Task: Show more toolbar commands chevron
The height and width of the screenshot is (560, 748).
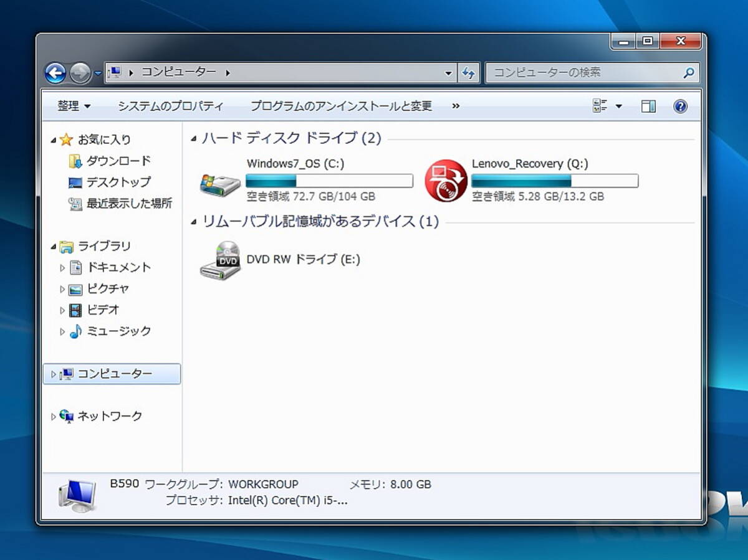Action: [456, 106]
